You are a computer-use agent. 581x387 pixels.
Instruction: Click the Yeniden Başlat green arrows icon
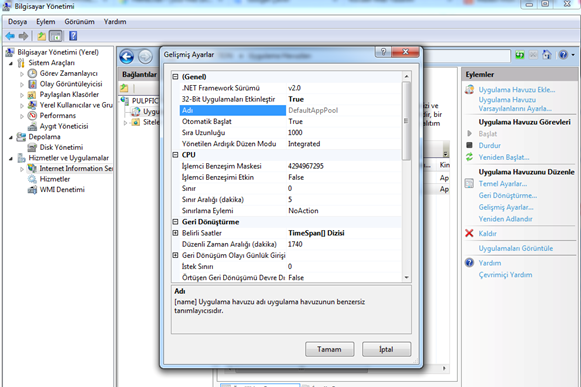point(469,157)
